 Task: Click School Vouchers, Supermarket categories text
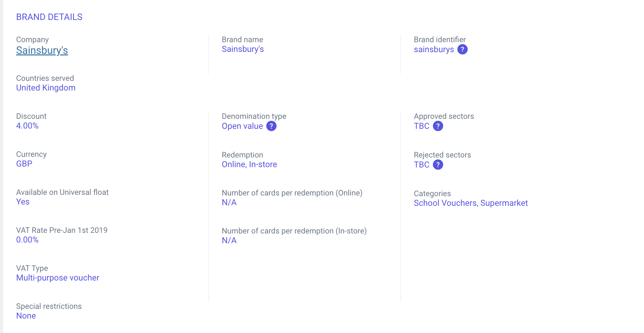(x=471, y=203)
